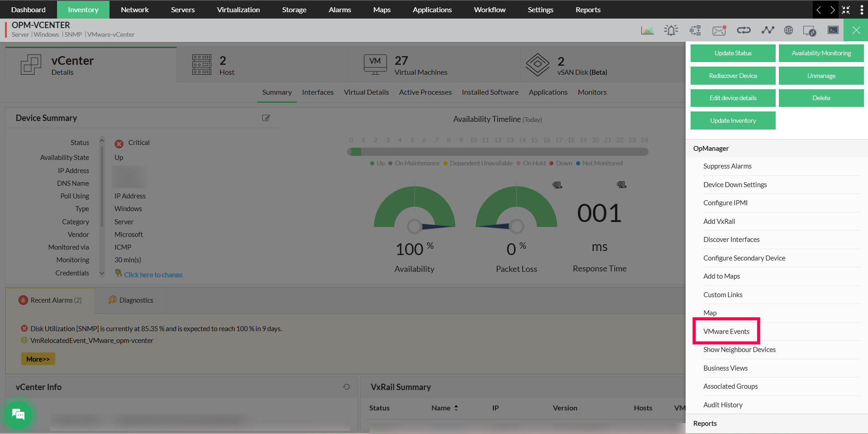Choose Add VxRail
Screen dimensions: 868x434
click(x=719, y=221)
